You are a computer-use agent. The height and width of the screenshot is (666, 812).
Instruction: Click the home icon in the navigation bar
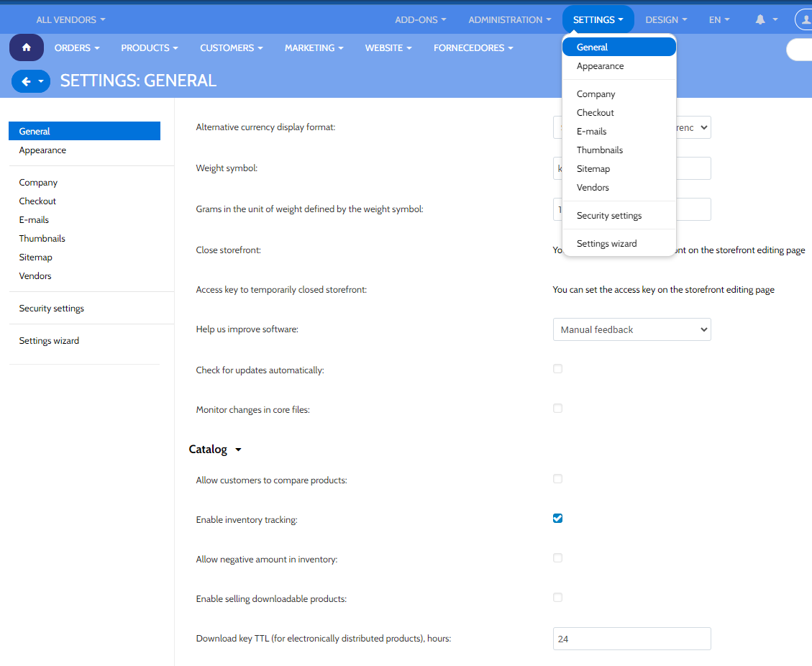tap(26, 47)
